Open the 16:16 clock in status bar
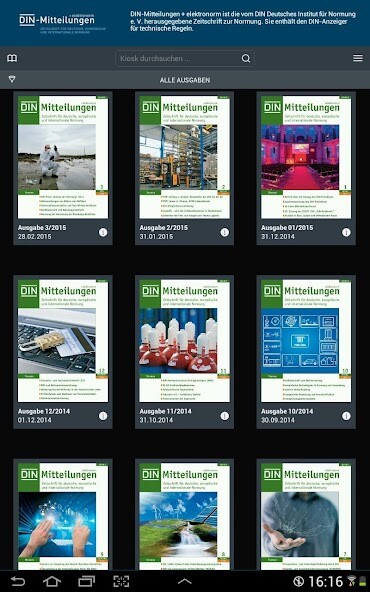This screenshot has width=370, height=592. point(325,581)
